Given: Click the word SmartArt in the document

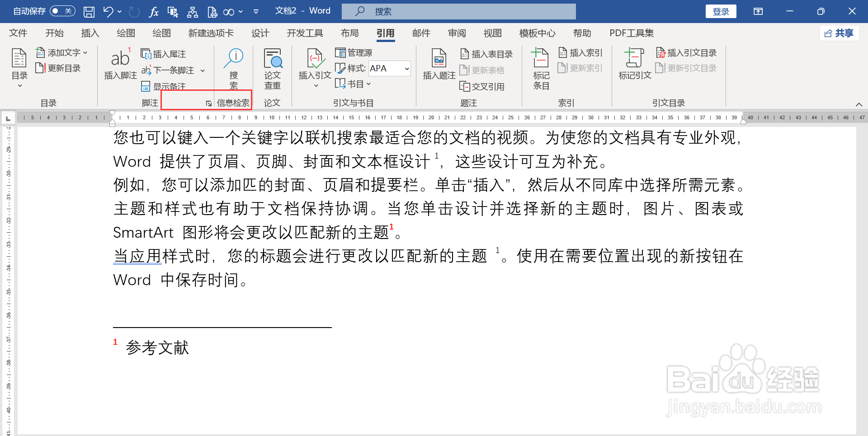Looking at the screenshot, I should point(143,232).
